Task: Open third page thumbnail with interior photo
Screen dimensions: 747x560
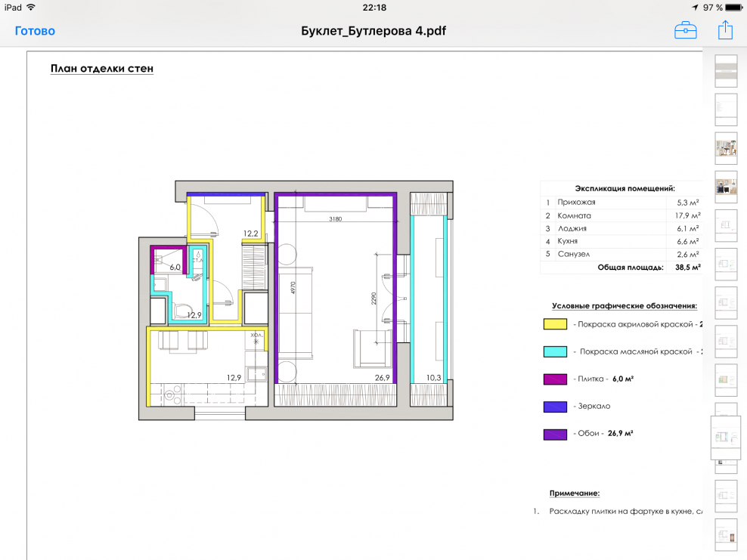Action: (726, 147)
